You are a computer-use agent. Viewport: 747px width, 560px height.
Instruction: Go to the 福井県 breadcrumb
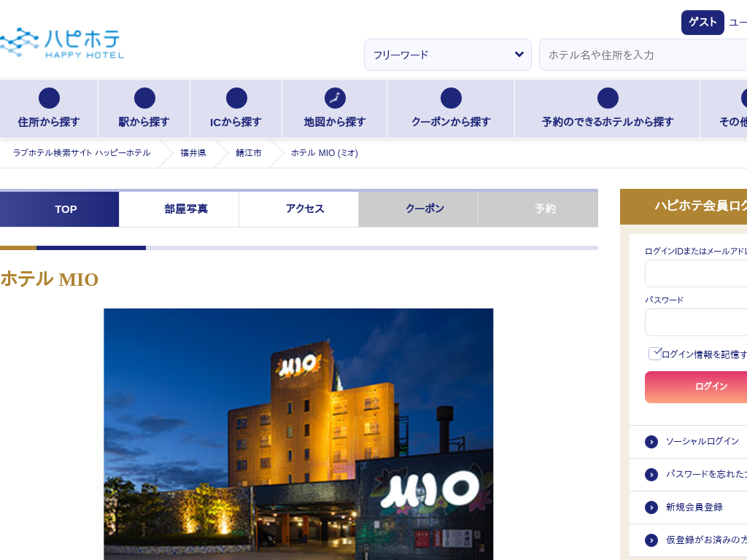click(193, 153)
